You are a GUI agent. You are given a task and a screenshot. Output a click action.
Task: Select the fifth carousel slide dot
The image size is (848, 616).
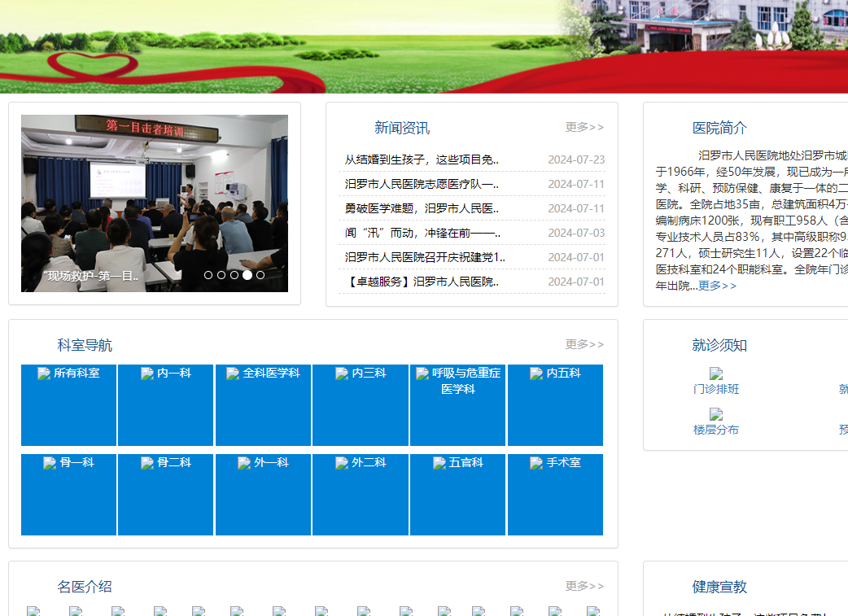pyautogui.click(x=260, y=275)
